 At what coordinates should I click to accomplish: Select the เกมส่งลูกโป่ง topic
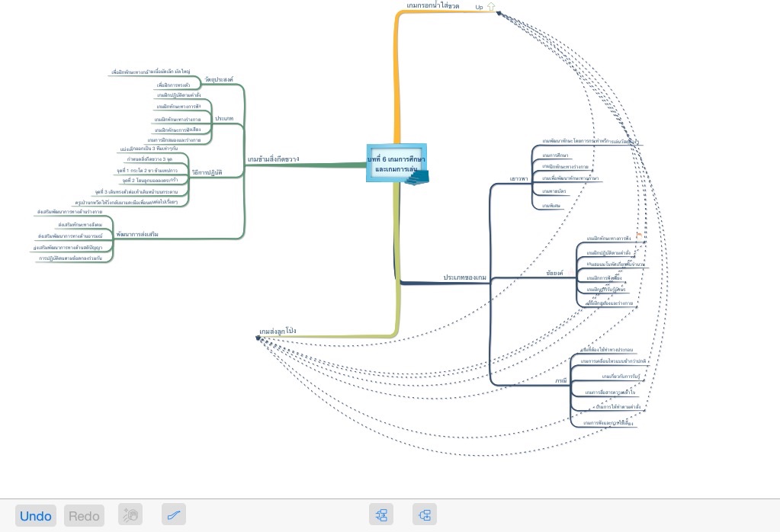[x=278, y=332]
